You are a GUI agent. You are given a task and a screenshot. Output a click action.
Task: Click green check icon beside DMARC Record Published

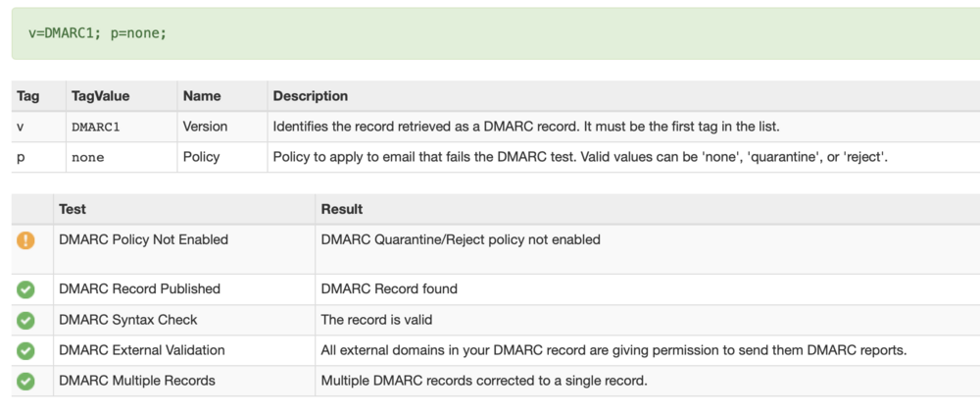25,289
